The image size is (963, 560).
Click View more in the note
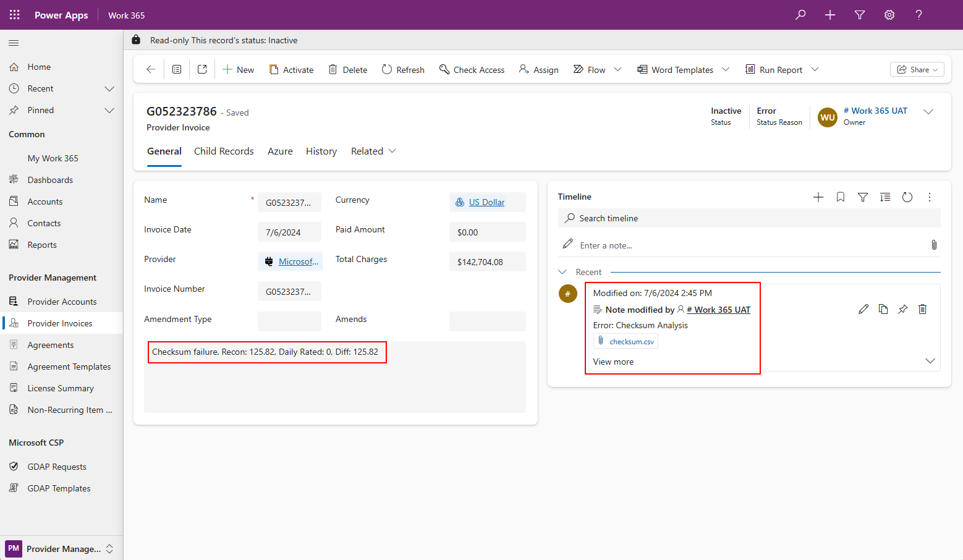coord(613,362)
